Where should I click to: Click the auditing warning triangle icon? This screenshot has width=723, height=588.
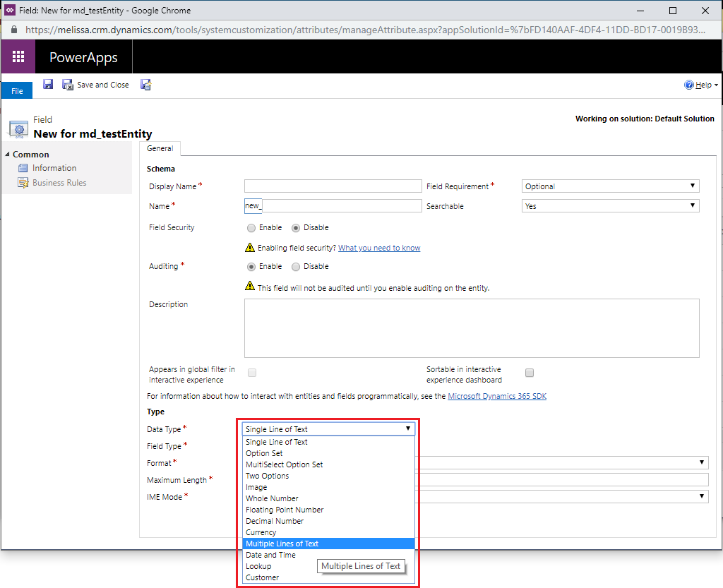(x=250, y=286)
